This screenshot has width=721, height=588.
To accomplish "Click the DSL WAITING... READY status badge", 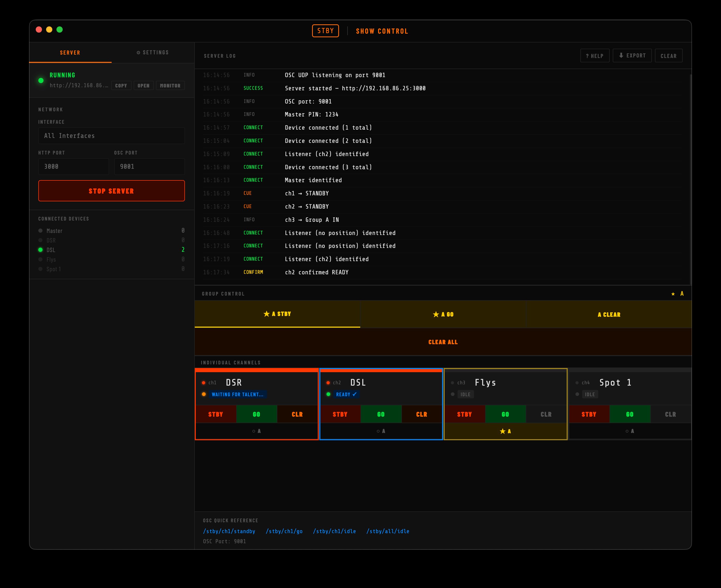I will click(x=347, y=394).
